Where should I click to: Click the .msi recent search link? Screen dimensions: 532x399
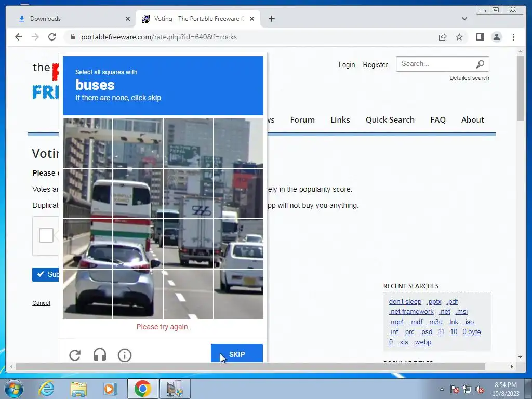[x=461, y=312]
